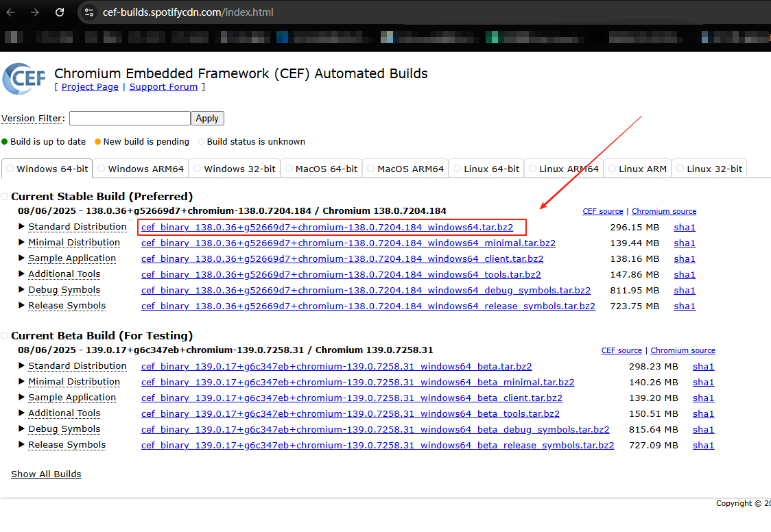Download 138.0.36 windows64.tar.bz2 standard file
The width and height of the screenshot is (771, 532).
[x=327, y=228]
